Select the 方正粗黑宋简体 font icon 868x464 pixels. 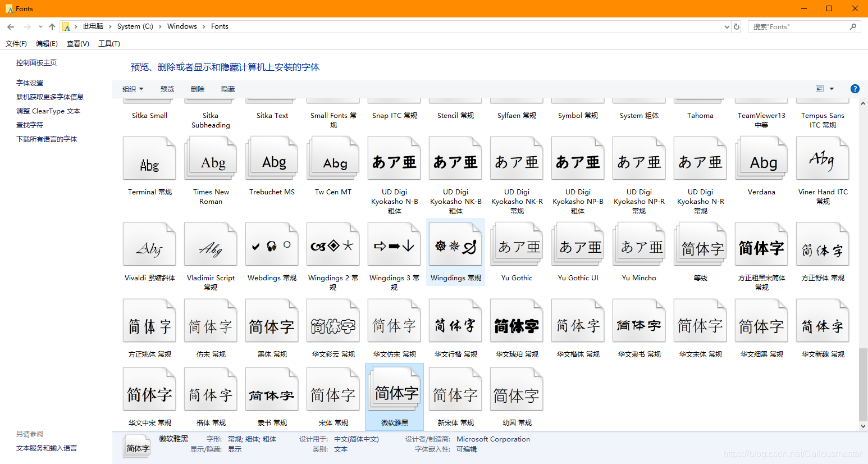[x=761, y=244]
